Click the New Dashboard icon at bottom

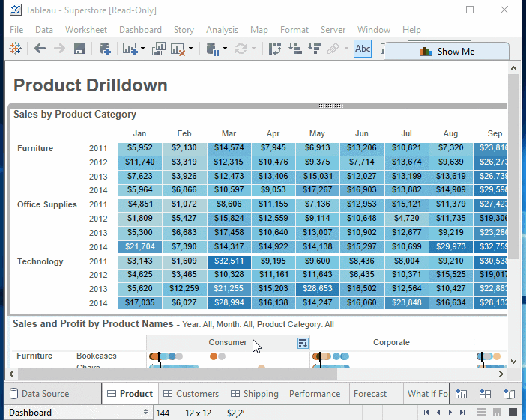tap(485, 394)
